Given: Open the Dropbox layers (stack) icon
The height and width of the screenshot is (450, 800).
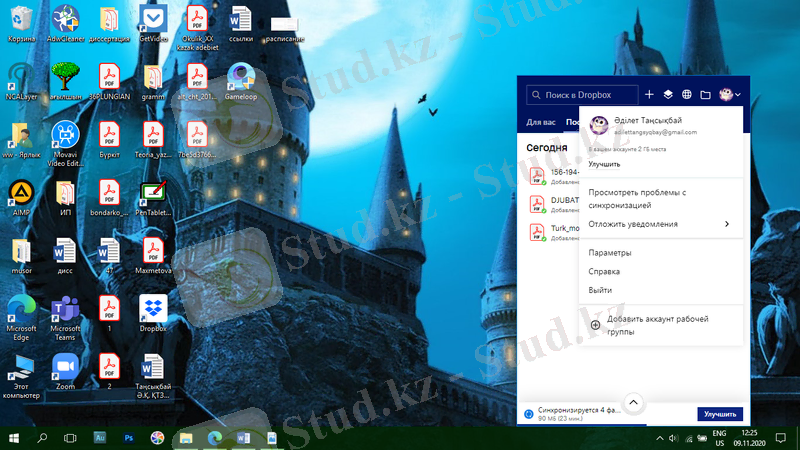Looking at the screenshot, I should [x=668, y=95].
